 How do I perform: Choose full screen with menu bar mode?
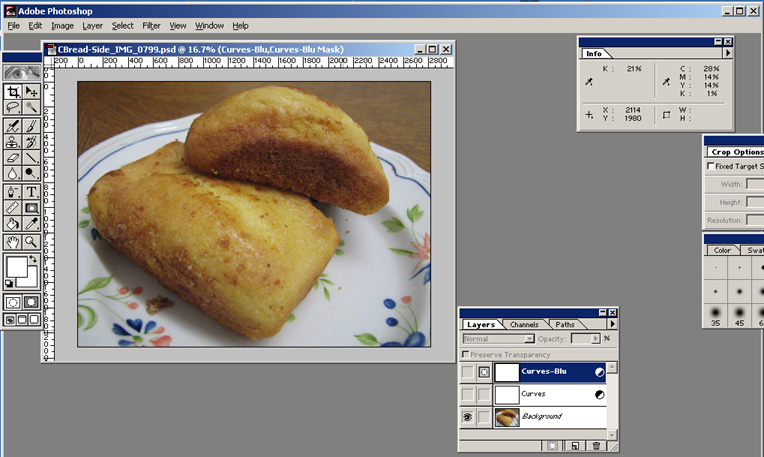[x=22, y=320]
